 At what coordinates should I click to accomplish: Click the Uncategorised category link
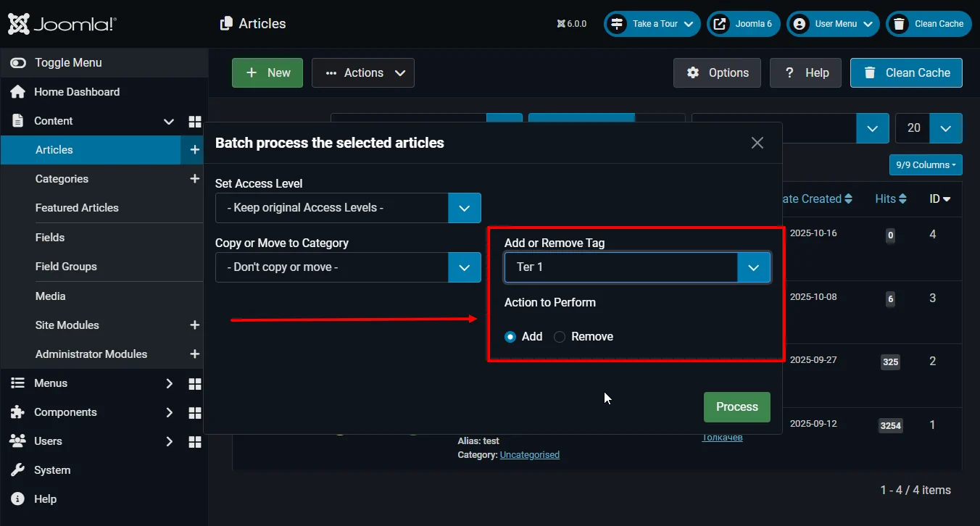(529, 455)
